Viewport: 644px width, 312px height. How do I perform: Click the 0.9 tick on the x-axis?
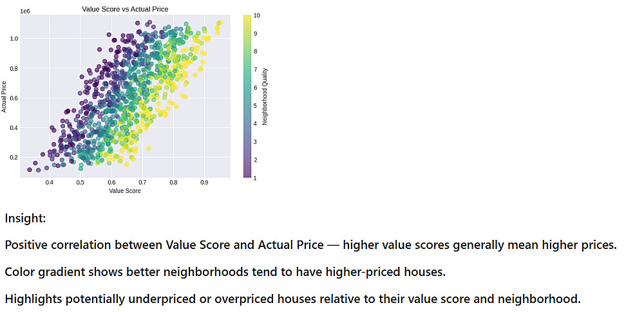204,183
